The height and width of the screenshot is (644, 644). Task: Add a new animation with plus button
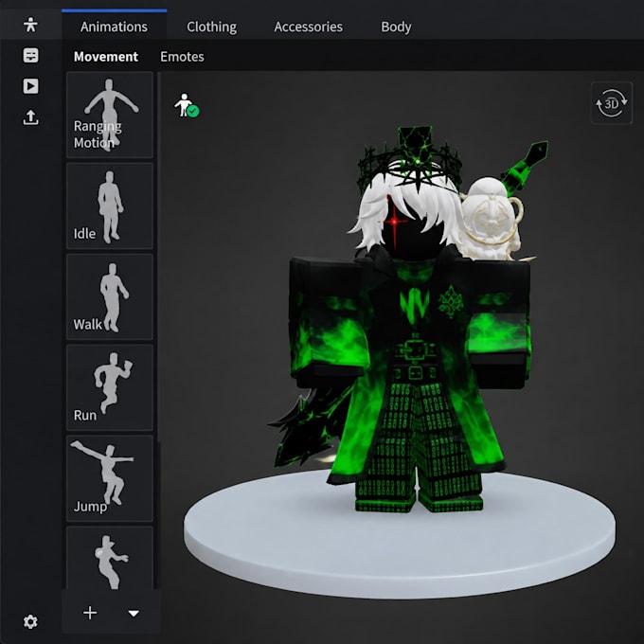90,613
